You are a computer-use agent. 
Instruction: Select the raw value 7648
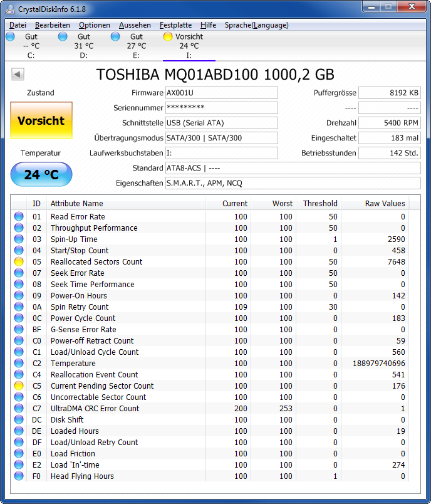(x=397, y=261)
